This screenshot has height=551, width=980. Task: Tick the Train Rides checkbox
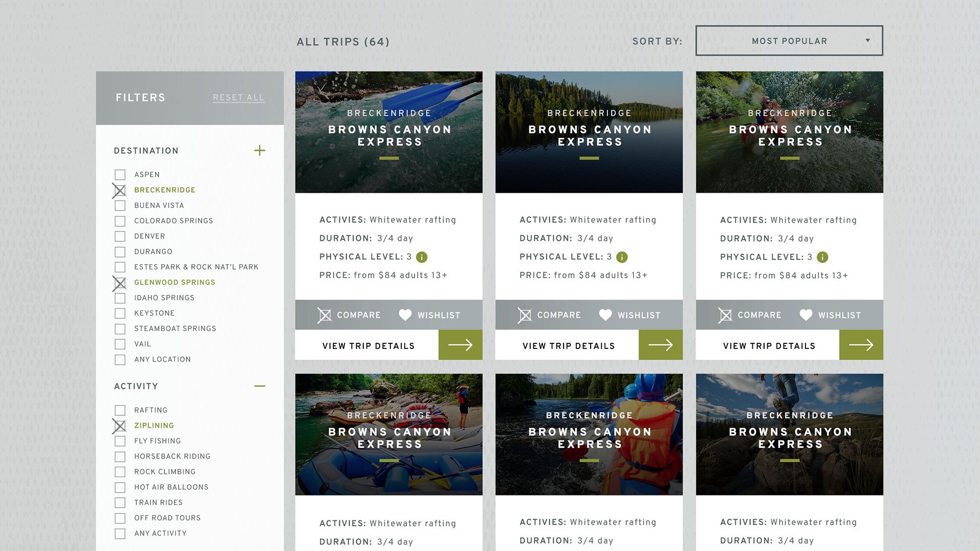120,503
